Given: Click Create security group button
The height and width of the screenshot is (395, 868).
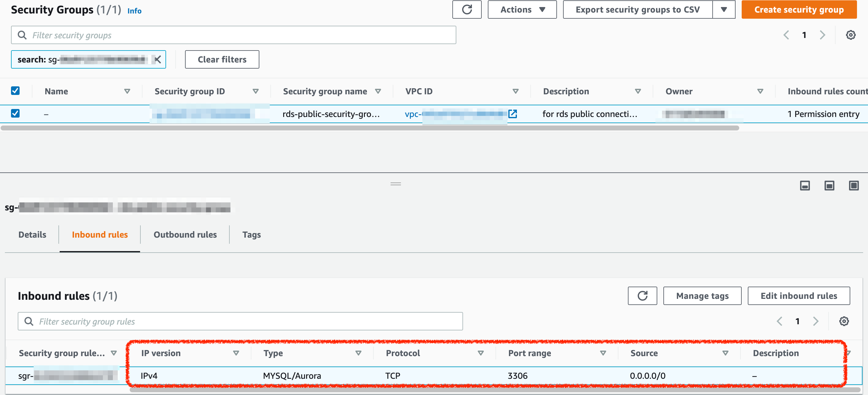Looking at the screenshot, I should click(x=799, y=9).
